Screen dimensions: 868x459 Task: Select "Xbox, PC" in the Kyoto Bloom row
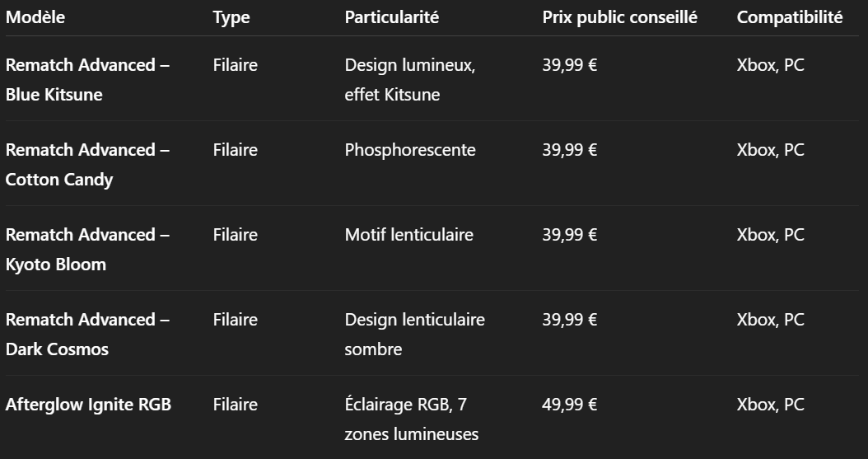click(x=770, y=234)
